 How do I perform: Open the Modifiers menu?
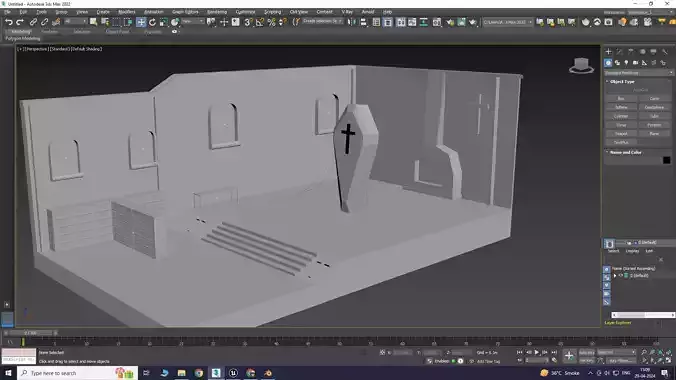[x=127, y=12]
